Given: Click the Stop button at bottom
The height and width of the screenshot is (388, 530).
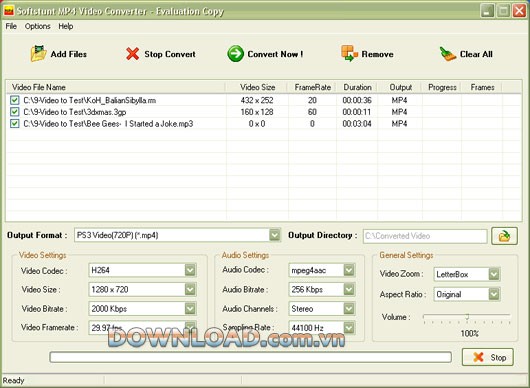Looking at the screenshot, I should click(488, 357).
